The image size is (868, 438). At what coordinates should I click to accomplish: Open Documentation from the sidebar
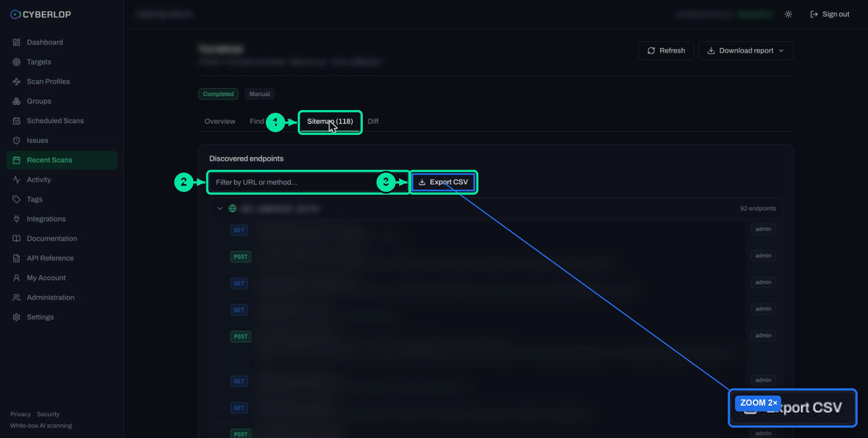click(x=61, y=238)
